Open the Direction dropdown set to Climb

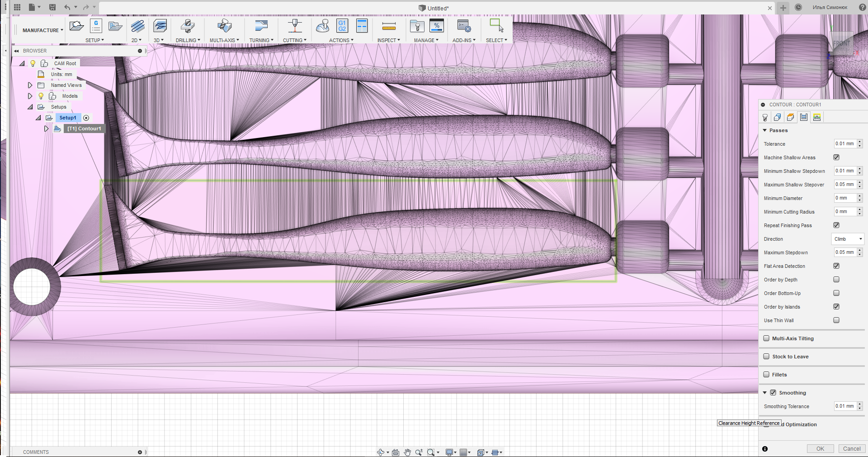tap(848, 239)
